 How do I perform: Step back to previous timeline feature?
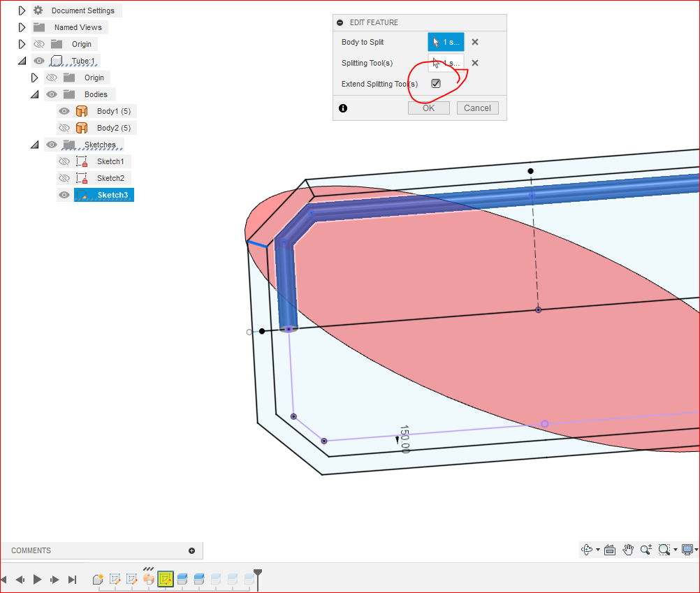[x=20, y=580]
